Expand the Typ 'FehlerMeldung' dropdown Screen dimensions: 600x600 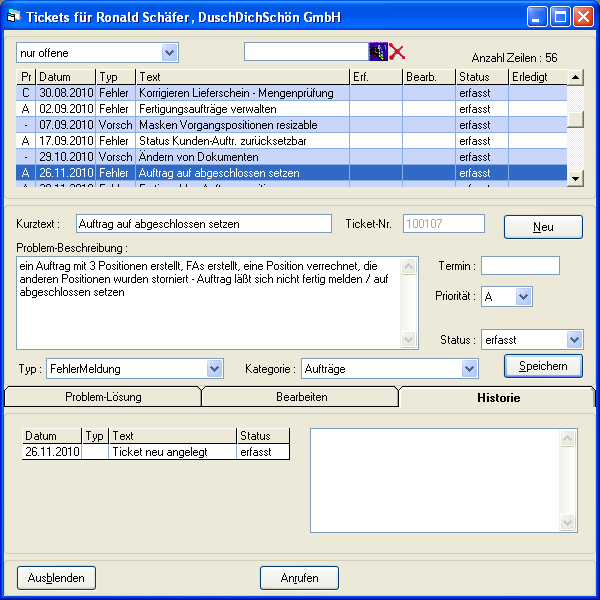[214, 369]
